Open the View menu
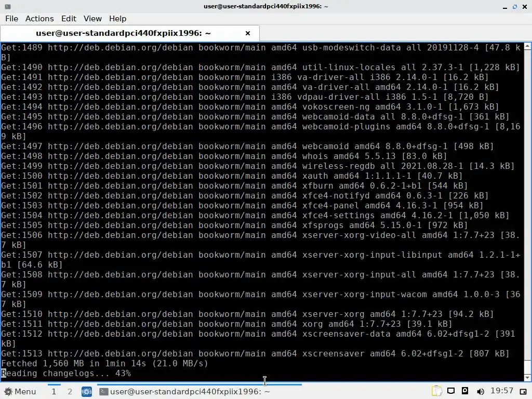Viewport: 532px width, 399px height. 92,19
